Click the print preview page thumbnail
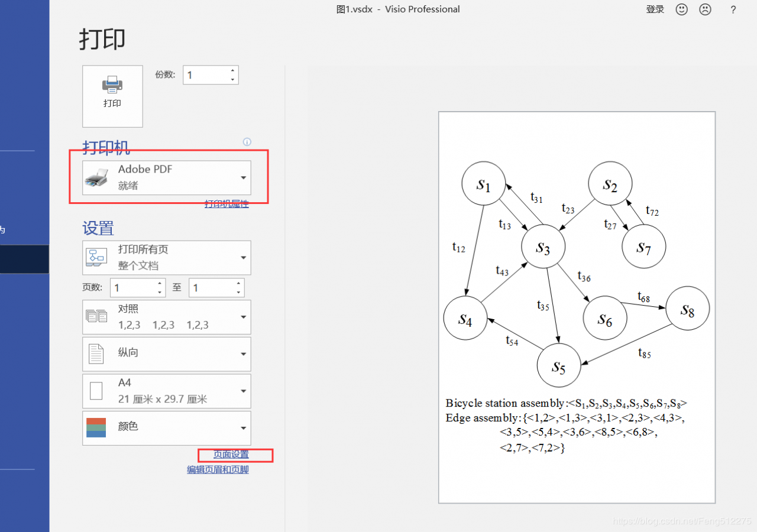Viewport: 757px width, 532px height. tap(577, 307)
